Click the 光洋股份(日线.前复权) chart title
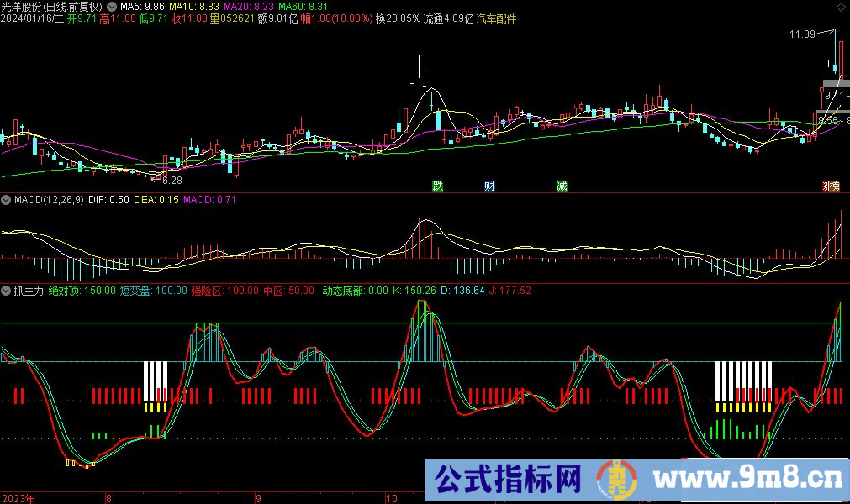The height and width of the screenshot is (504, 850). click(x=51, y=7)
